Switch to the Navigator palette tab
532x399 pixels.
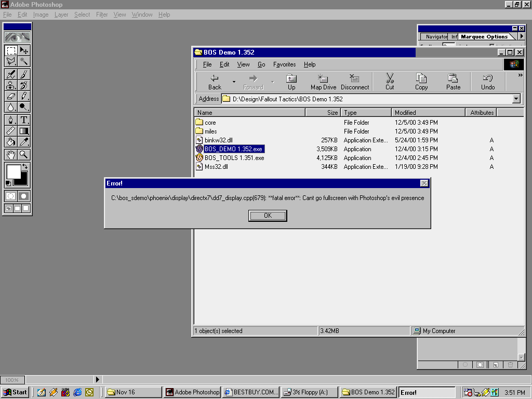point(435,37)
